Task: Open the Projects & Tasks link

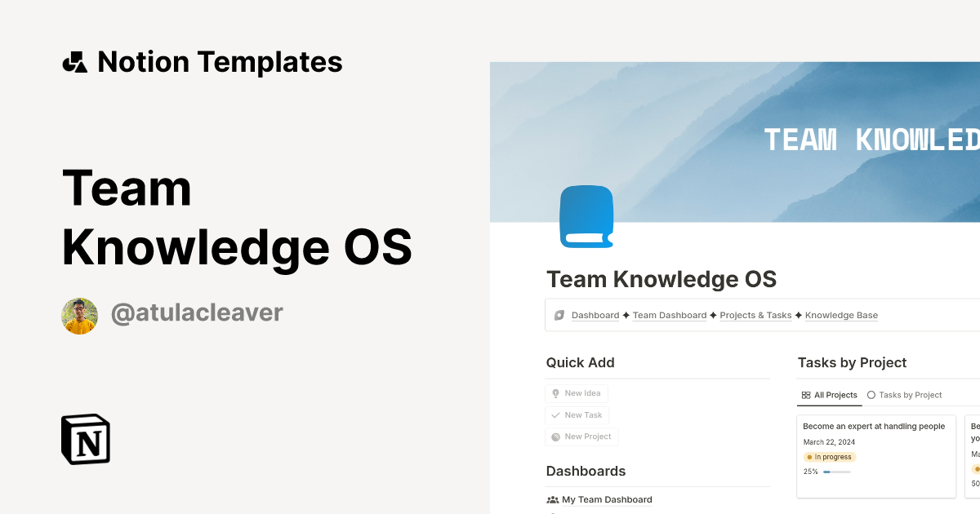Action: (x=755, y=315)
